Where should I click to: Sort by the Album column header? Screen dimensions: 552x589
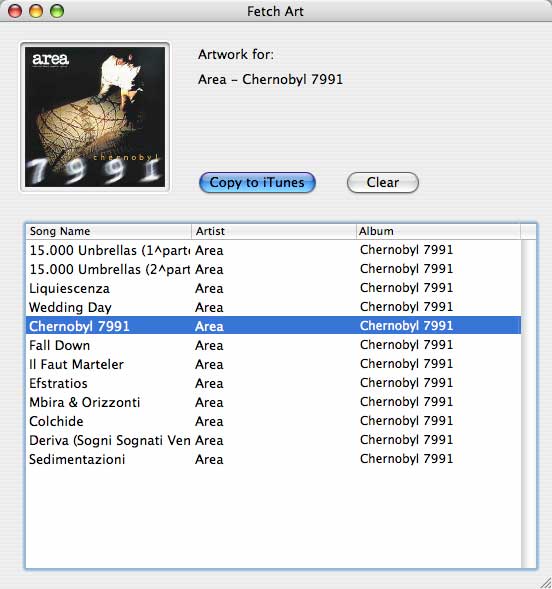point(438,231)
